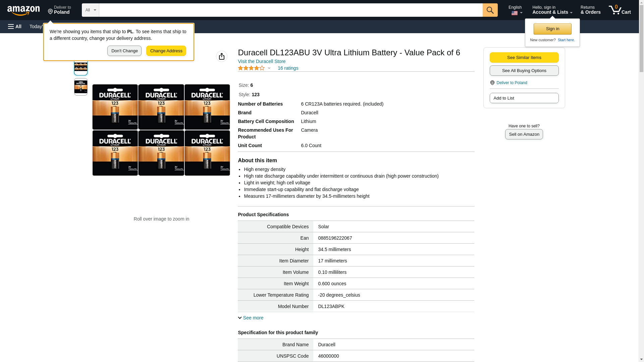Image resolution: width=644 pixels, height=362 pixels.
Task: Open Account & Lists menu
Action: click(552, 10)
